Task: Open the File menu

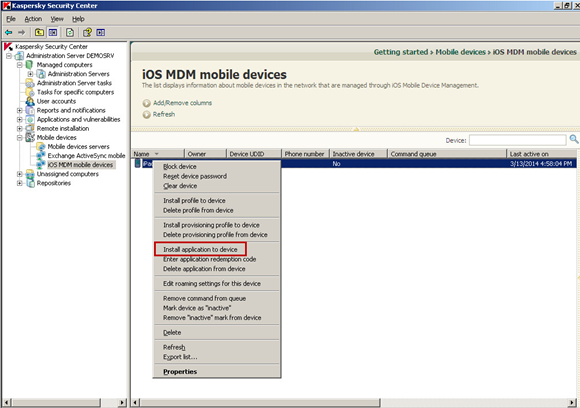Action: point(11,19)
